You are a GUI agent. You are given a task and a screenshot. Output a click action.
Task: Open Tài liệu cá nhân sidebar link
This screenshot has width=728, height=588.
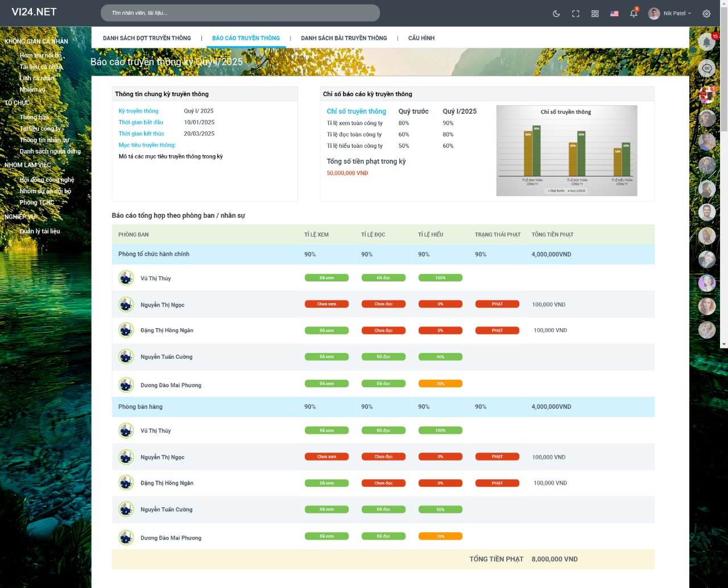tap(41, 67)
